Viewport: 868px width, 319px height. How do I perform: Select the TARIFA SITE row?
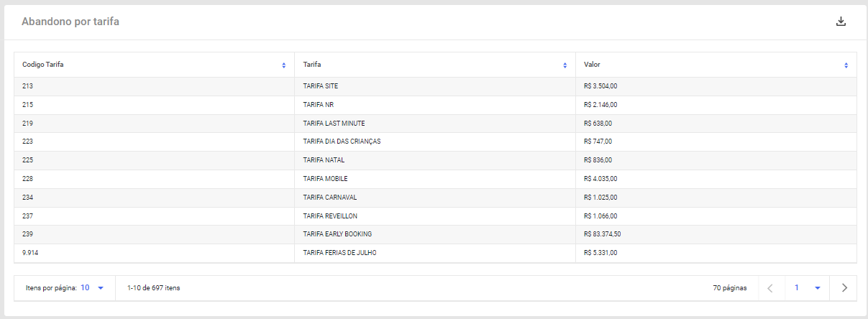coord(435,86)
